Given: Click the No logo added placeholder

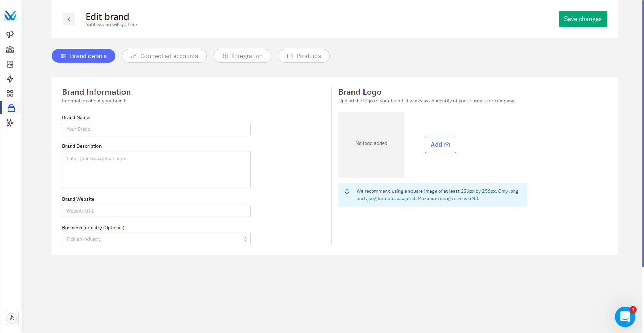Looking at the screenshot, I should tap(371, 145).
